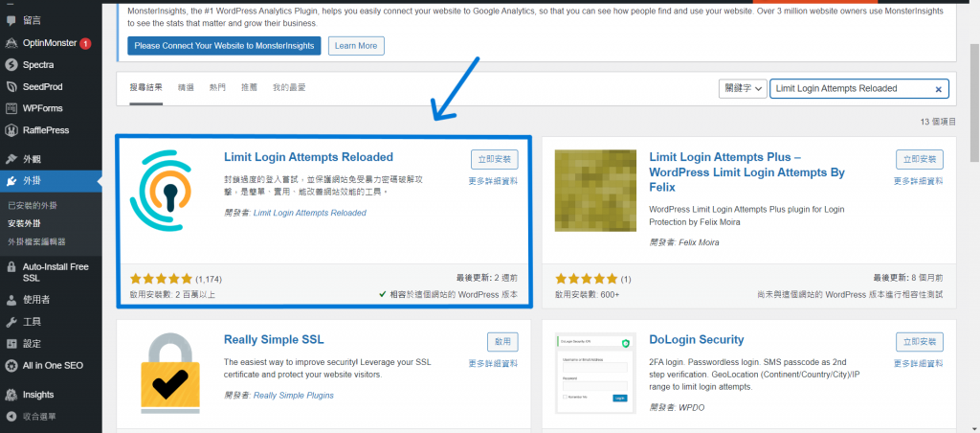The width and height of the screenshot is (980, 433).
Task: Open 更多詳細資料 for DoLogin Security
Action: pyautogui.click(x=918, y=363)
